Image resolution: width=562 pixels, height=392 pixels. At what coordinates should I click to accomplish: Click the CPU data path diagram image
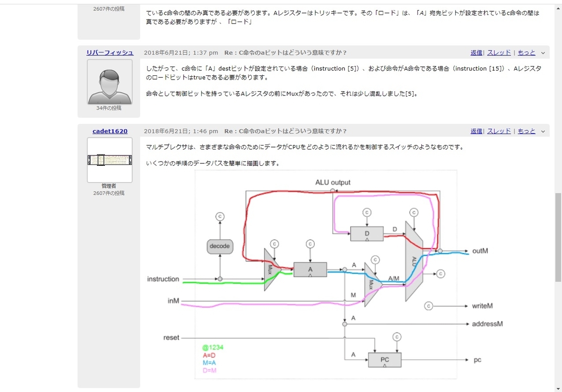[325, 274]
